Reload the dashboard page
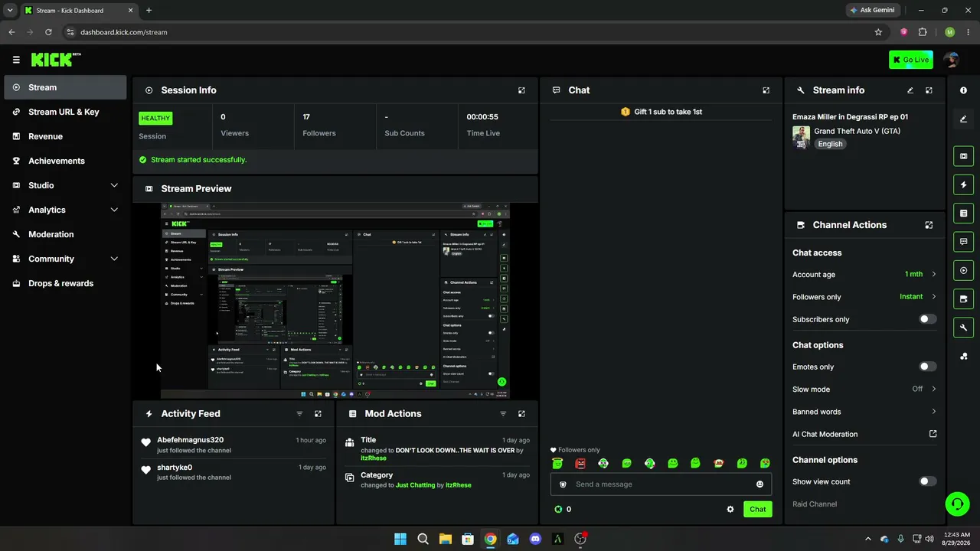 tap(48, 32)
